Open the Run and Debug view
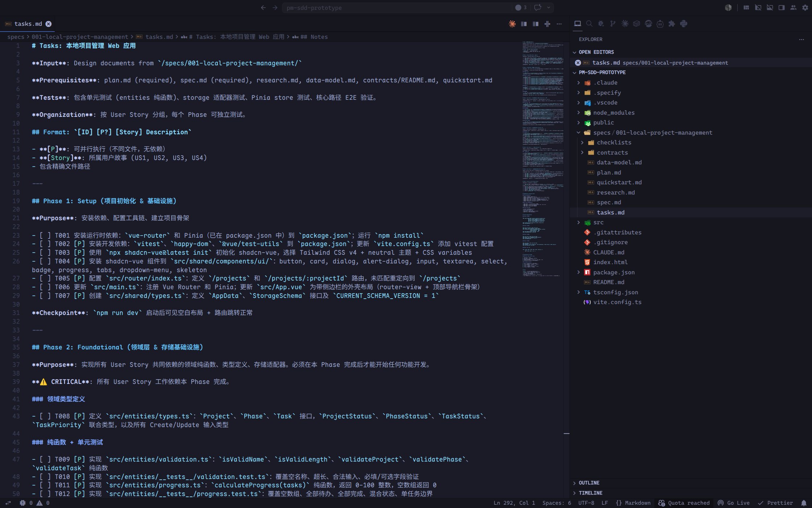The height and width of the screenshot is (508, 812). coord(601,24)
